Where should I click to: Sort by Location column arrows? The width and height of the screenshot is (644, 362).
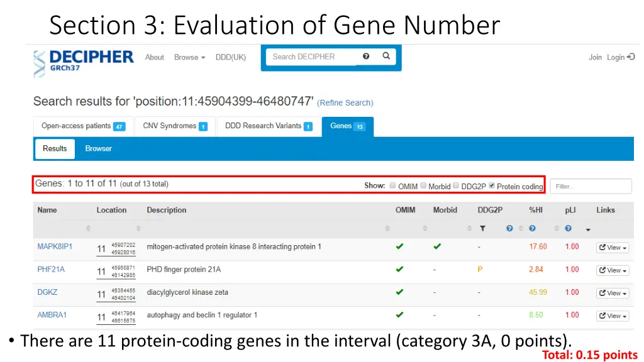point(138,228)
